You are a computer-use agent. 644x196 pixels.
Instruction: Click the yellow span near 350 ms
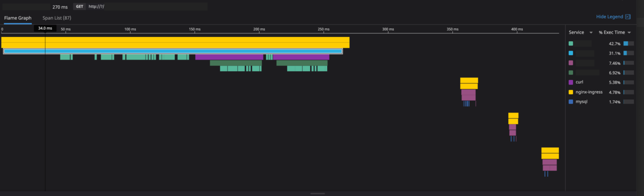(469, 80)
